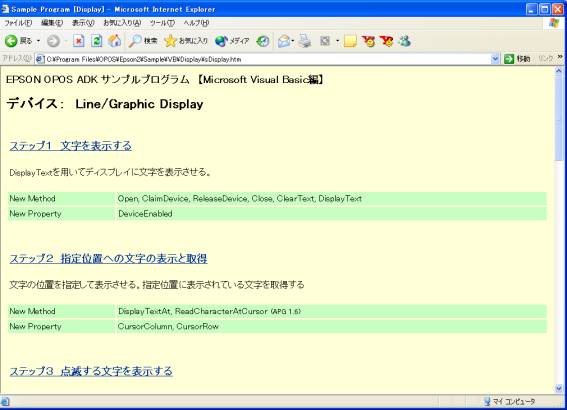Open the Messenger people icon
This screenshot has height=410, width=567.
[x=405, y=41]
